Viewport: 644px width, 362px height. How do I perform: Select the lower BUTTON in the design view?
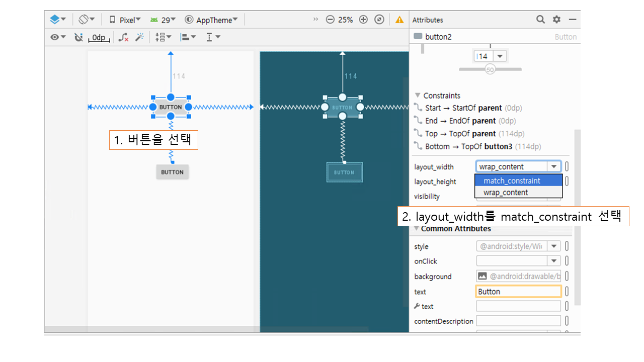[x=172, y=172]
